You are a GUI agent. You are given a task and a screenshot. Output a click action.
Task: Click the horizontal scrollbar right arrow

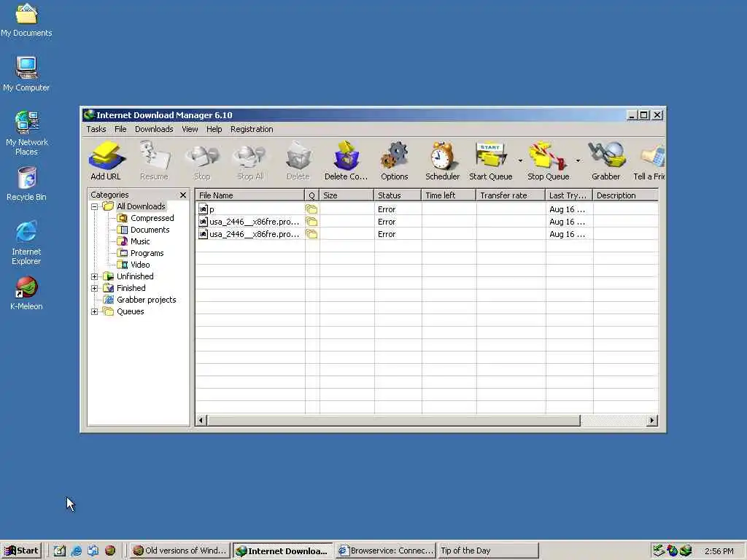coord(652,421)
